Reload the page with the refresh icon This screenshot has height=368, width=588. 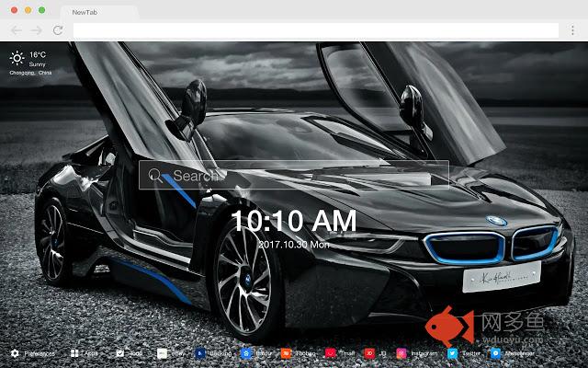58,30
